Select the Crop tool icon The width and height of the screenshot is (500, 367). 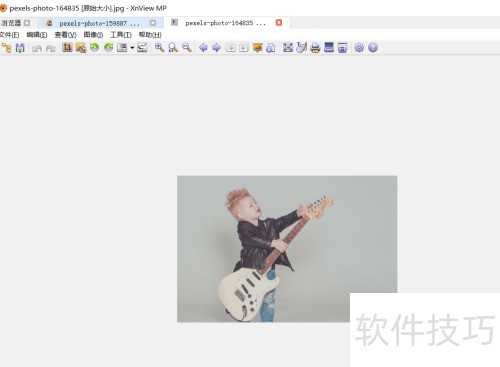click(x=67, y=48)
